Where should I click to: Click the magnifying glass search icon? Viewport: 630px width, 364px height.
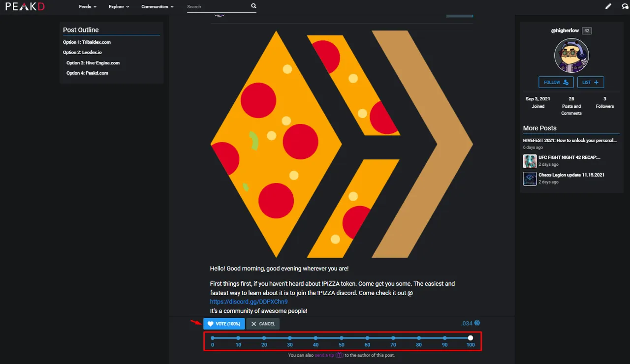pyautogui.click(x=253, y=6)
